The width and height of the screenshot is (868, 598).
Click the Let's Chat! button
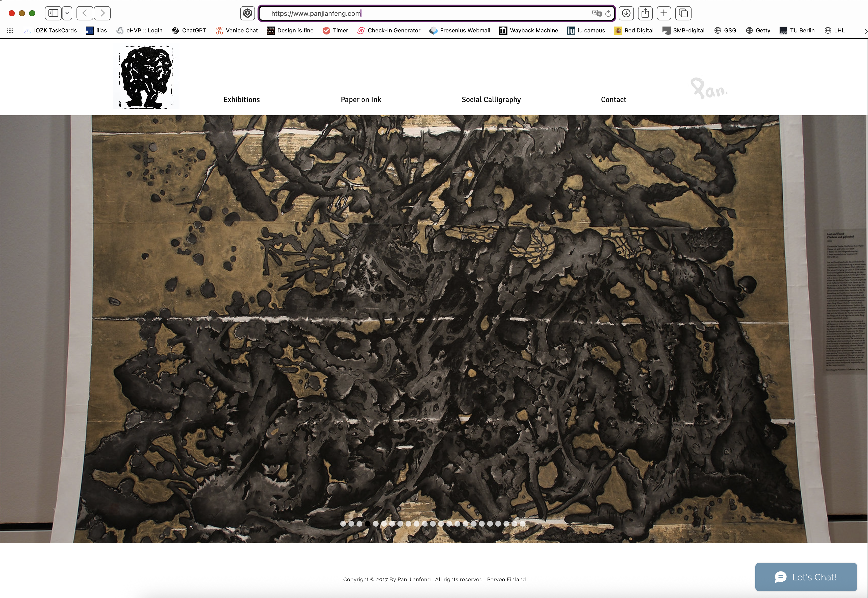(806, 577)
